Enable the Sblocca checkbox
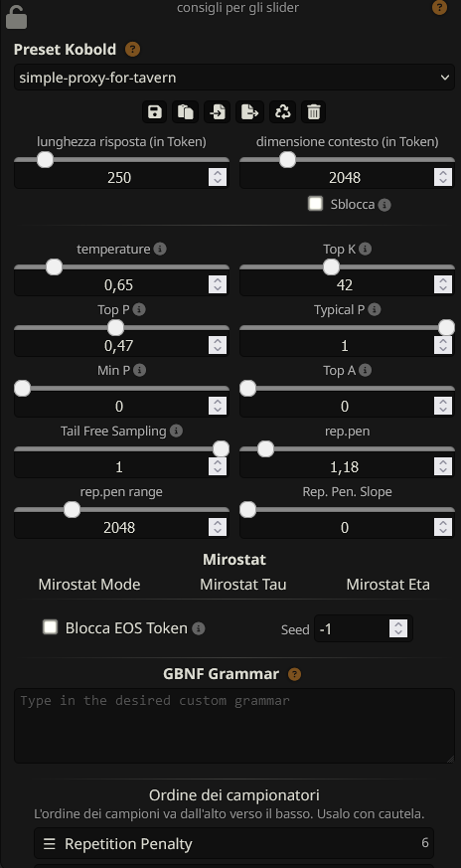This screenshot has width=461, height=868. click(x=316, y=204)
